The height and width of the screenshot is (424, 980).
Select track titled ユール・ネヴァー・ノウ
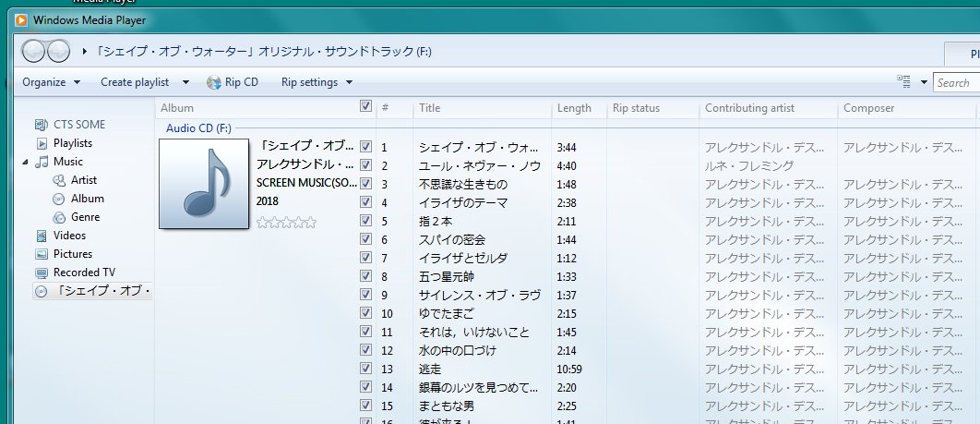pyautogui.click(x=479, y=165)
